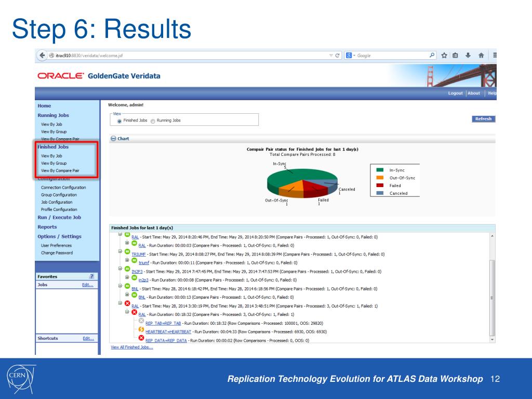The image size is (532, 399).
Task: Collapse the TRIUMF job tree node
Action: point(120,251)
